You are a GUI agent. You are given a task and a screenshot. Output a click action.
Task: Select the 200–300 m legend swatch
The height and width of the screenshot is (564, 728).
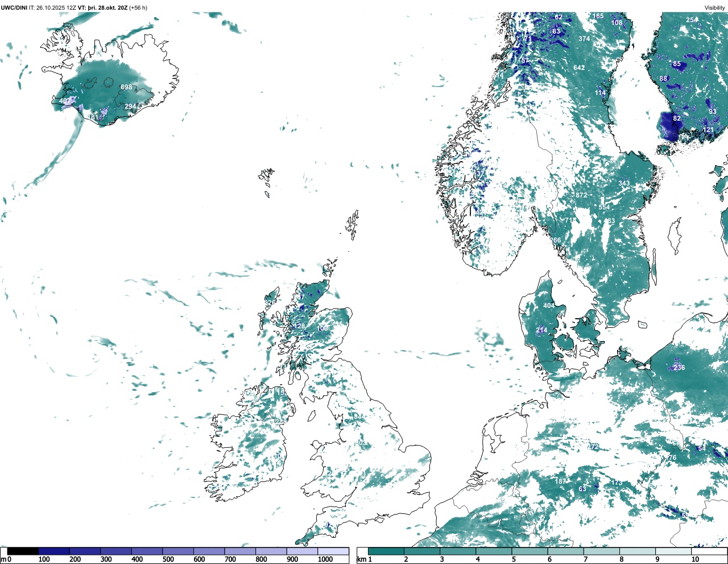pos(85,551)
